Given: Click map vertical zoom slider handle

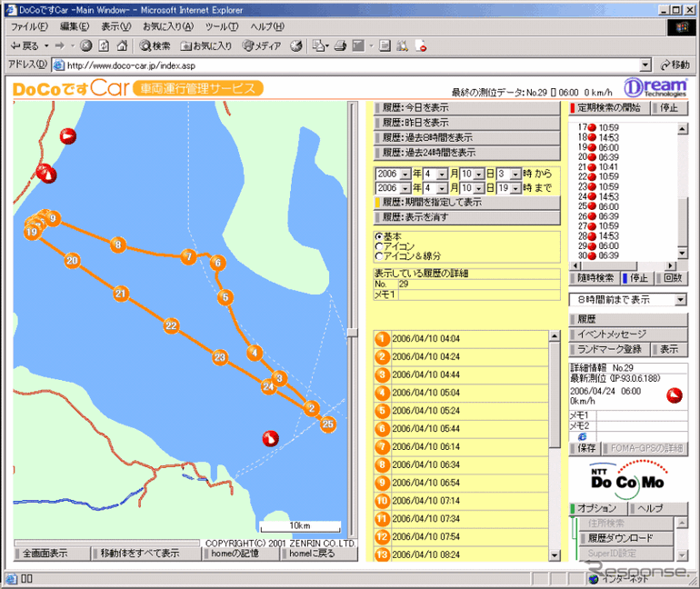Looking at the screenshot, I should point(352,333).
